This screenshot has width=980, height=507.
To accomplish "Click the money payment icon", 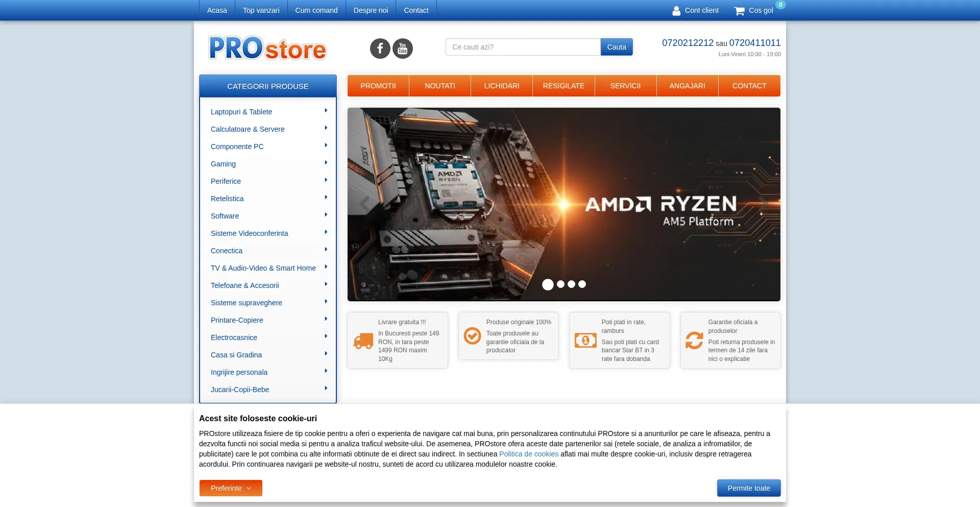I will [x=585, y=340].
